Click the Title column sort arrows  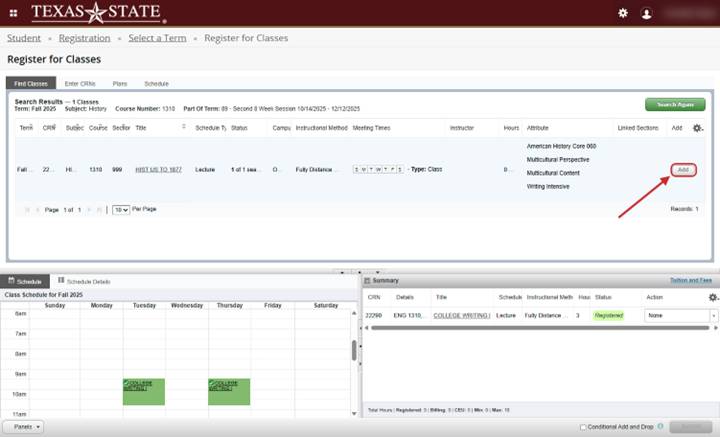coord(183,128)
